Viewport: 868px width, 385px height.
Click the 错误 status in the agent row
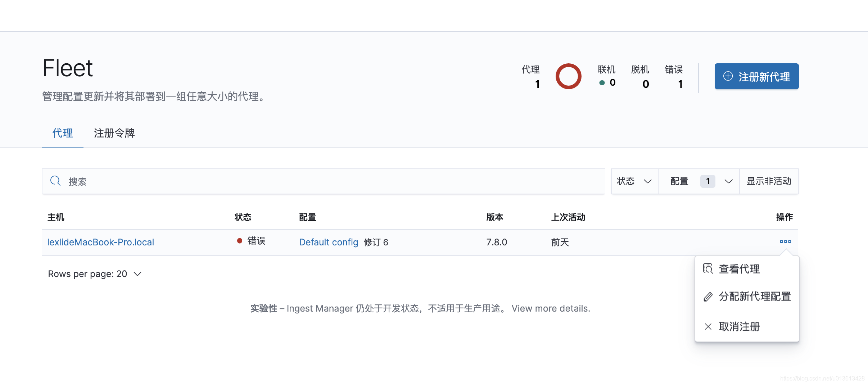click(251, 241)
